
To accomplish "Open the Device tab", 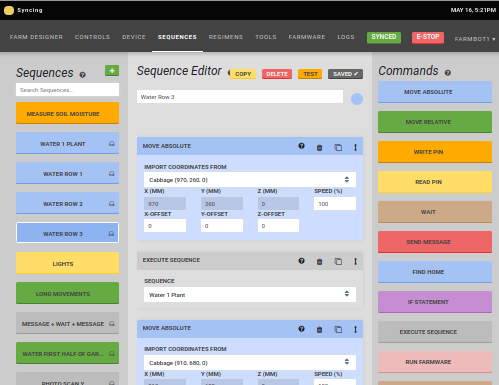I will tap(134, 37).
